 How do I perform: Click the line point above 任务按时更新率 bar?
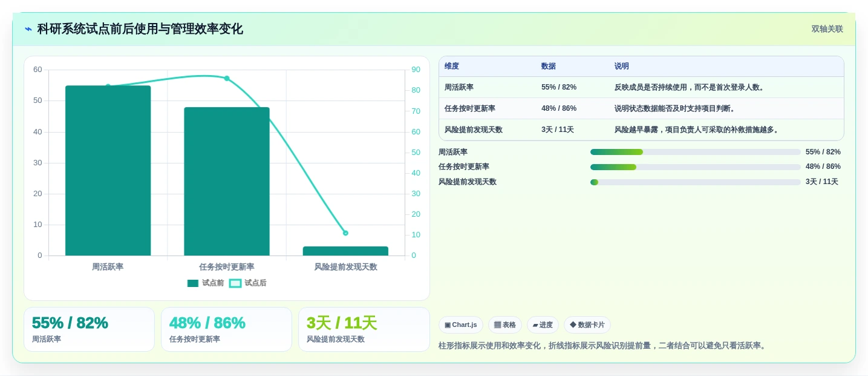point(227,78)
